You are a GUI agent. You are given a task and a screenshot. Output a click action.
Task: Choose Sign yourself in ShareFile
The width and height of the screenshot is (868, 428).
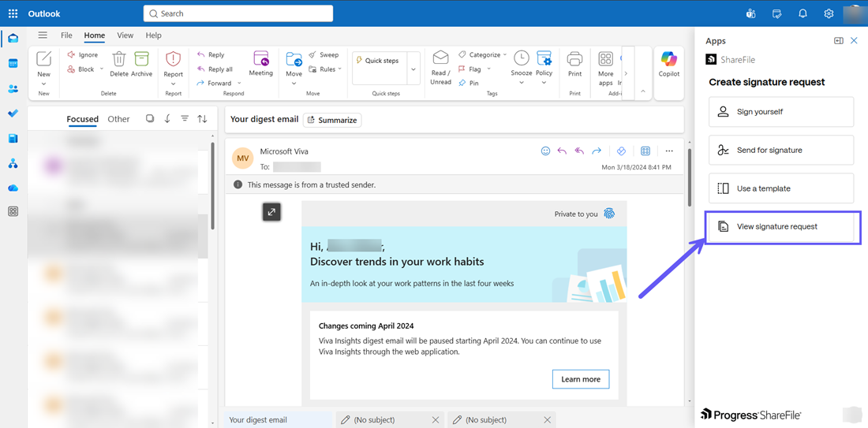pyautogui.click(x=781, y=112)
